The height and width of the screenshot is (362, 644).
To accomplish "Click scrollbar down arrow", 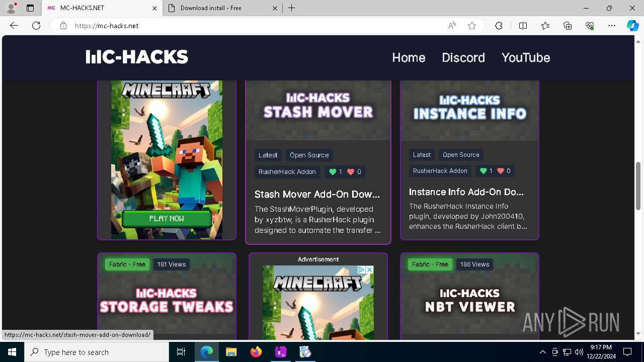I will (638, 333).
